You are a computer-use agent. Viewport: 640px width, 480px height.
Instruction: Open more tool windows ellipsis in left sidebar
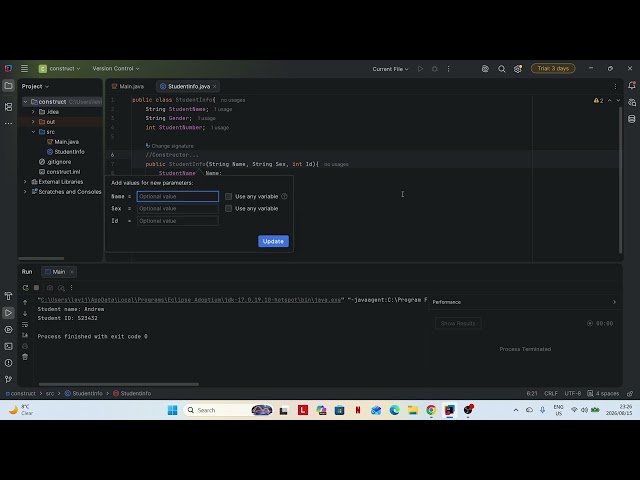8,123
